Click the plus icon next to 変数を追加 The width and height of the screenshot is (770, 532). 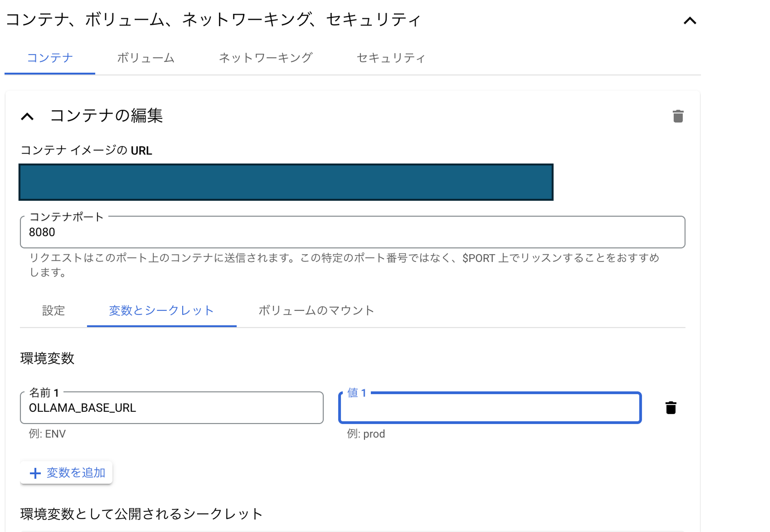[x=35, y=473]
